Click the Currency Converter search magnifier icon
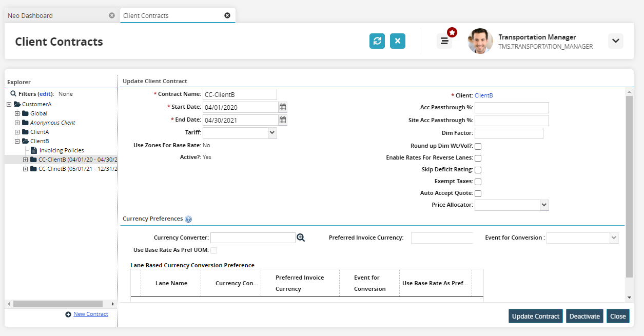644x336 pixels. pos(301,238)
